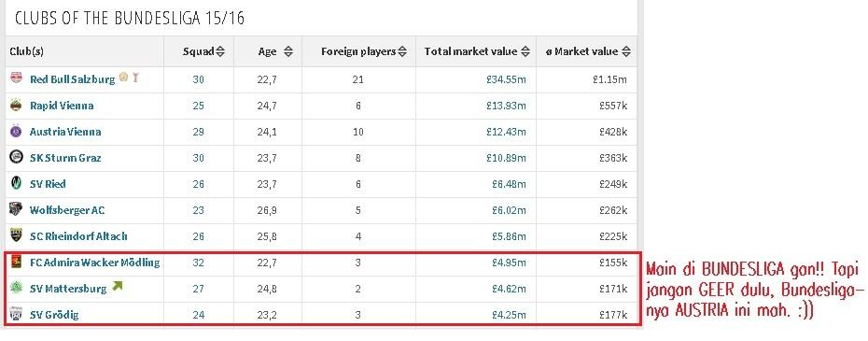Open the SV Mattersburg club link
Image resolution: width=868 pixels, height=341 pixels.
pyautogui.click(x=68, y=289)
